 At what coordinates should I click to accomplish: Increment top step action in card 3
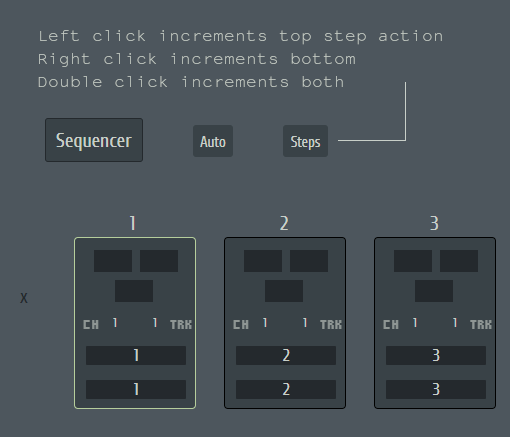tap(436, 355)
